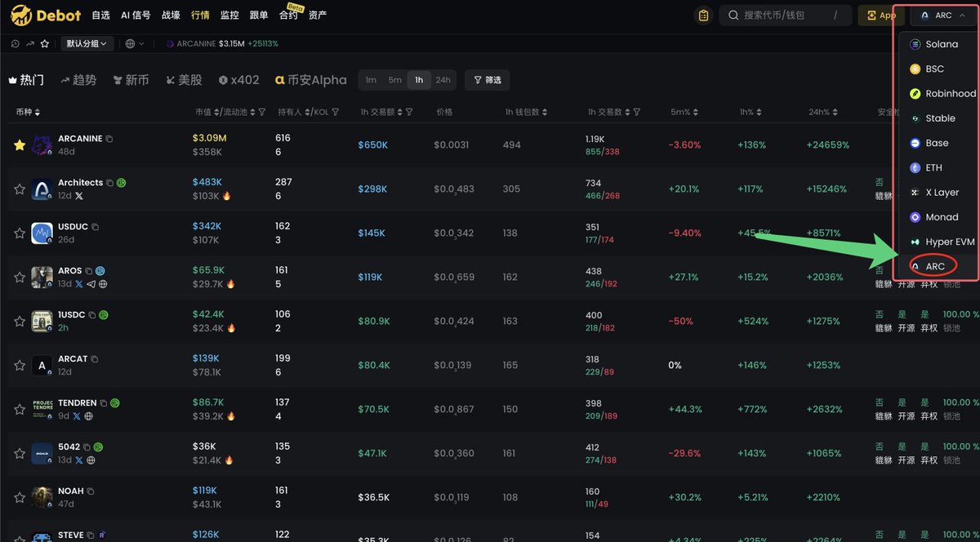Image resolution: width=980 pixels, height=542 pixels.
Task: Open the 合约 Beta nav item
Action: 289,14
